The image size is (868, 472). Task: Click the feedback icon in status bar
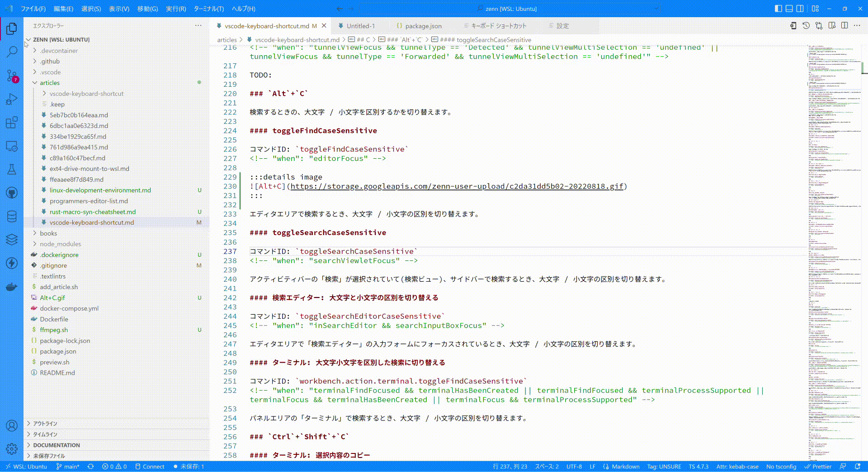(x=843, y=467)
